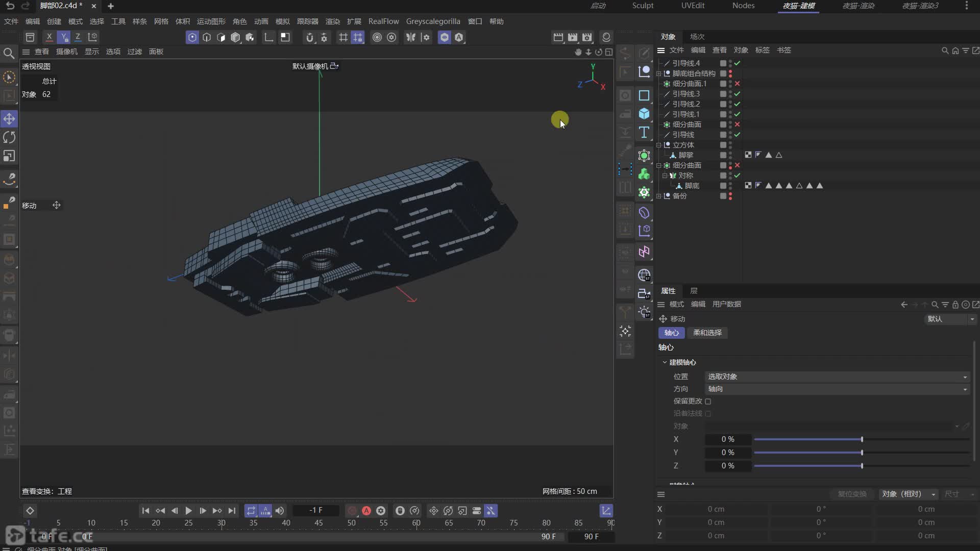Select the Move tool in the left toolbar
The image size is (980, 551).
pos(9,119)
